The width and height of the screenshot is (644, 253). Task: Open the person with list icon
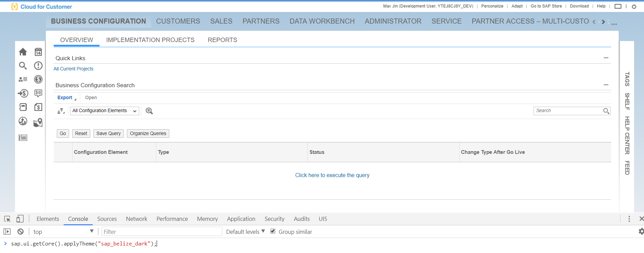(x=23, y=79)
